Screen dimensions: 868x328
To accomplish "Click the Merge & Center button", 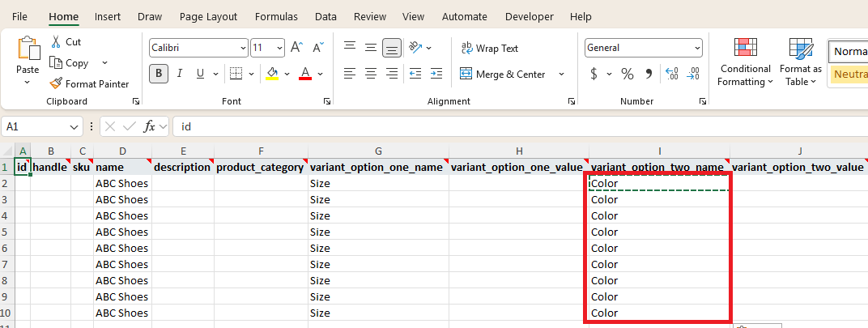I will tap(503, 74).
